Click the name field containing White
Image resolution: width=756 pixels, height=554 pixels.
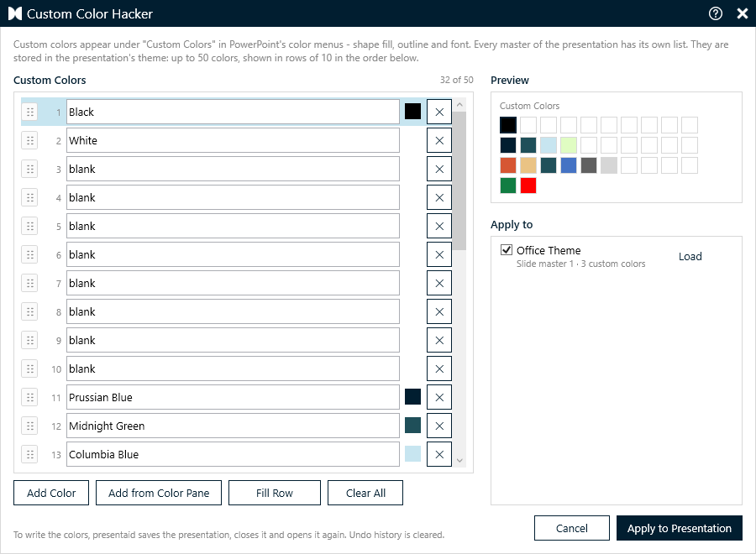(233, 141)
